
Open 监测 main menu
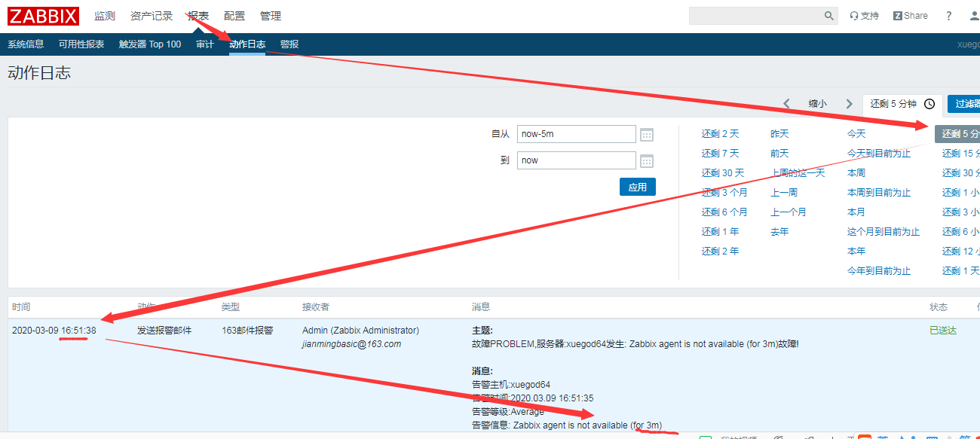click(105, 16)
